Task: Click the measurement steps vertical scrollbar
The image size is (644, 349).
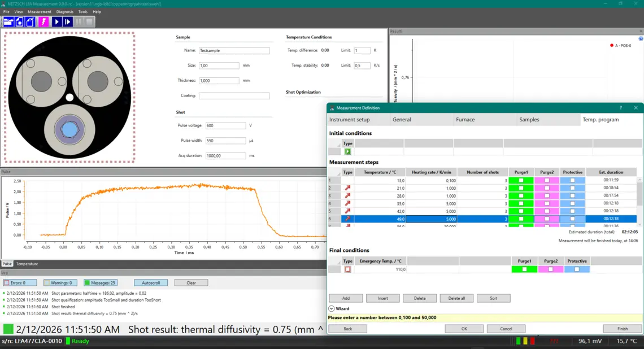Action: 639,202
